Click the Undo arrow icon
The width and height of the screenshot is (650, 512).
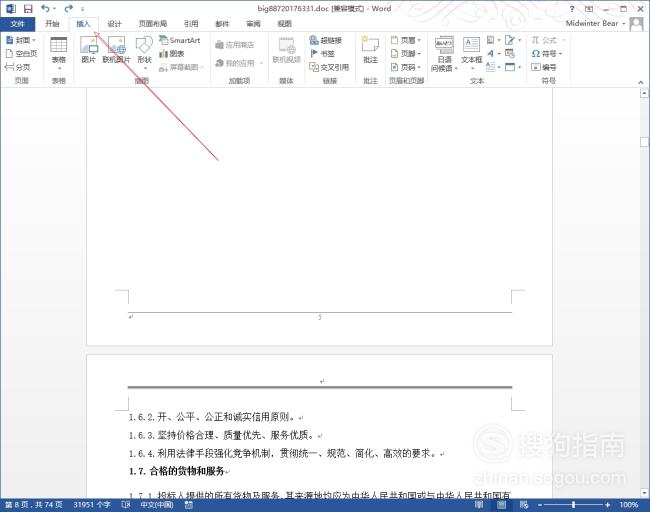(x=46, y=8)
